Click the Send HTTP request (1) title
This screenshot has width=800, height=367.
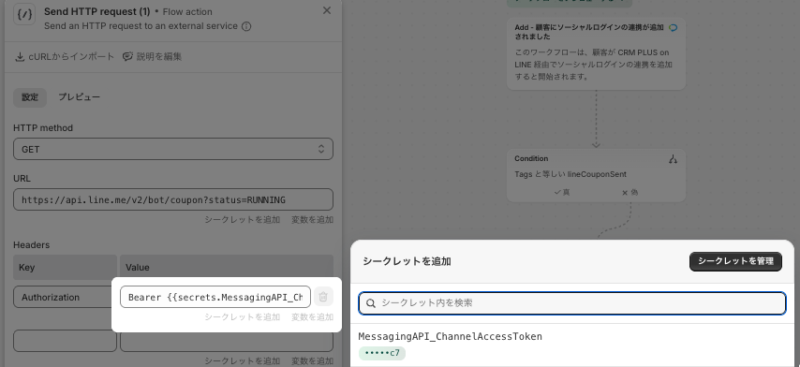[x=97, y=11]
